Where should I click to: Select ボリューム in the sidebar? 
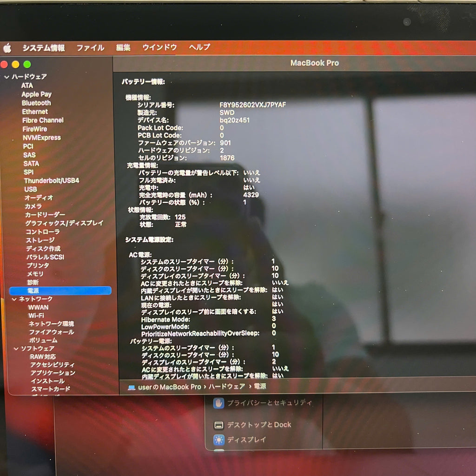(43, 340)
